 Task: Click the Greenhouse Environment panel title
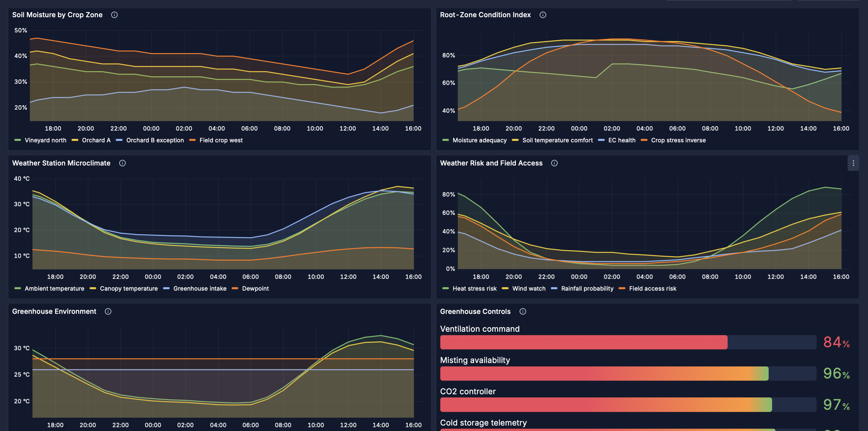point(54,311)
